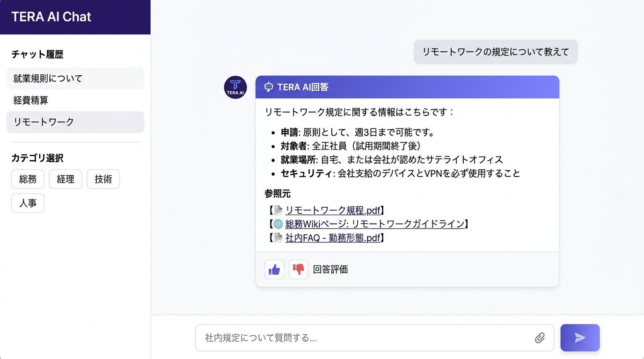Screen dimensions: 644x359
Task: Click the thumbs down rating icon
Action: (300, 269)
